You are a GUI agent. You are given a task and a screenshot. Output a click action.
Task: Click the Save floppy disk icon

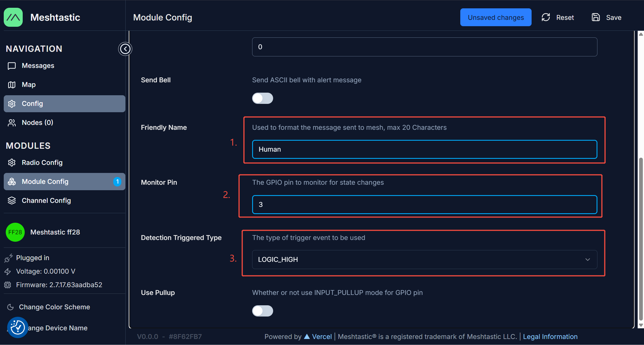click(596, 17)
